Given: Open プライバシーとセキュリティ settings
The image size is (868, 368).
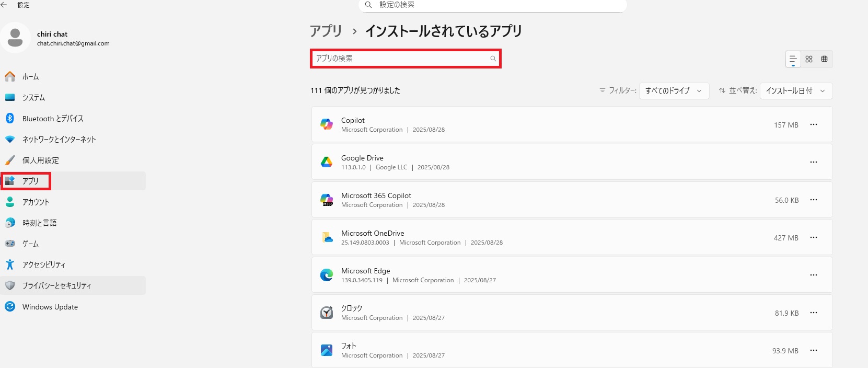Looking at the screenshot, I should (x=73, y=285).
